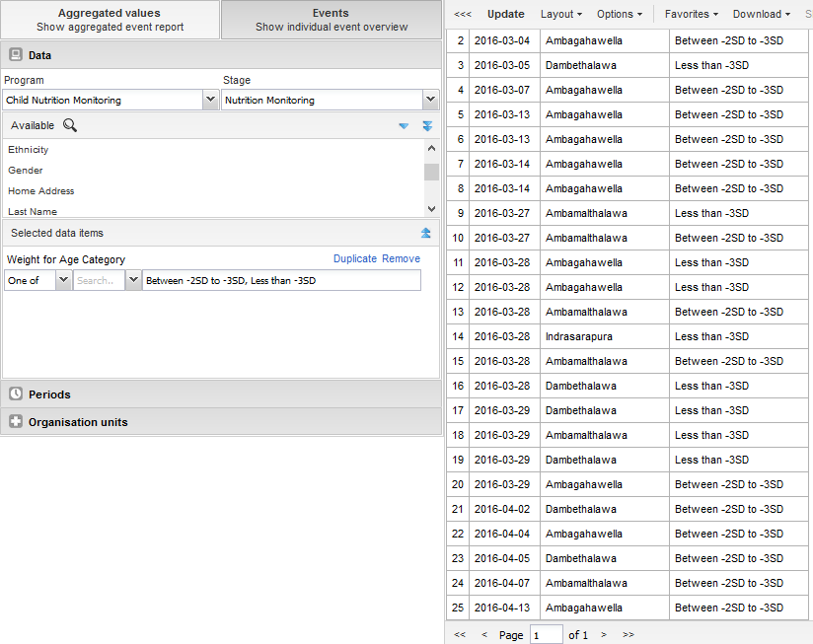Collapse the left panel with <<< button
The width and height of the screenshot is (813, 644).
pyautogui.click(x=462, y=15)
